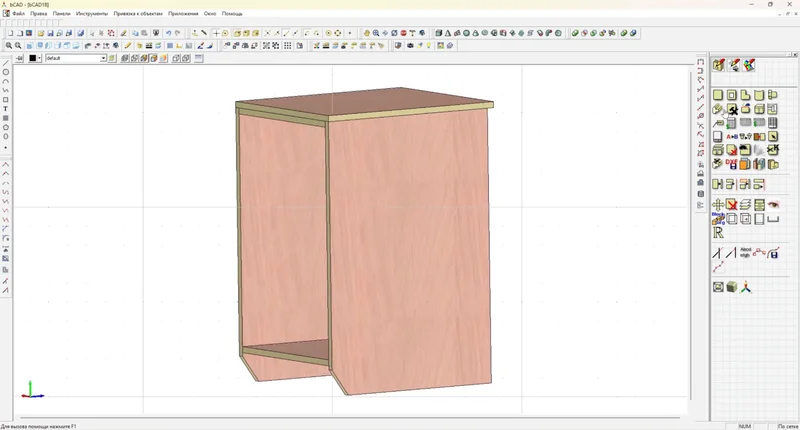The image size is (800, 430).
Task: Click the Open file folder icon
Action: pos(41,33)
